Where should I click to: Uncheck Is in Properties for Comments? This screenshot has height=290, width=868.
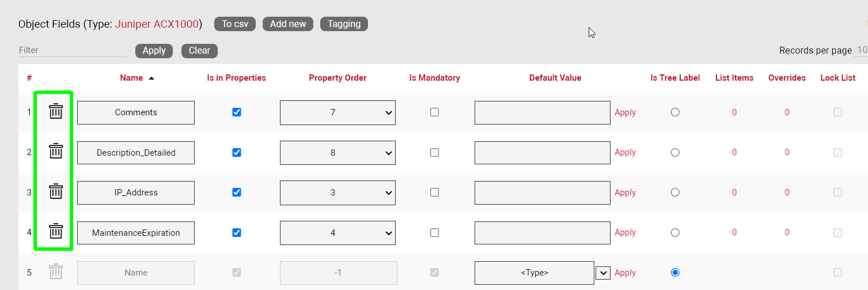tap(236, 112)
